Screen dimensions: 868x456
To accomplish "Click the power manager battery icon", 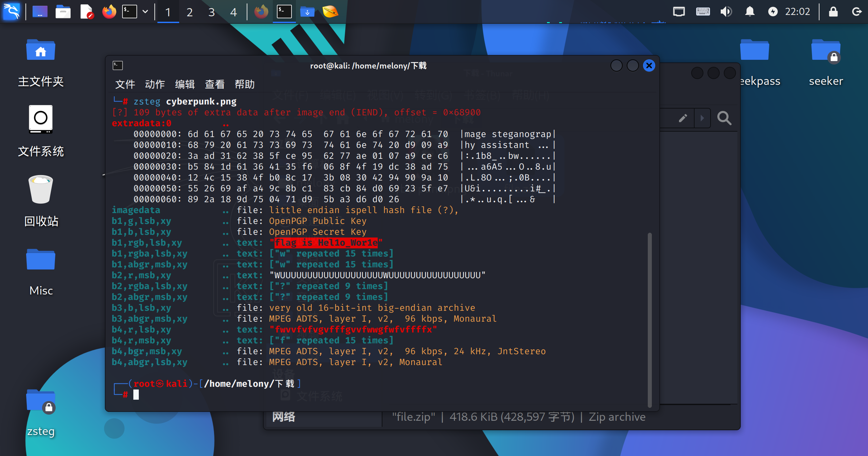I will (773, 12).
